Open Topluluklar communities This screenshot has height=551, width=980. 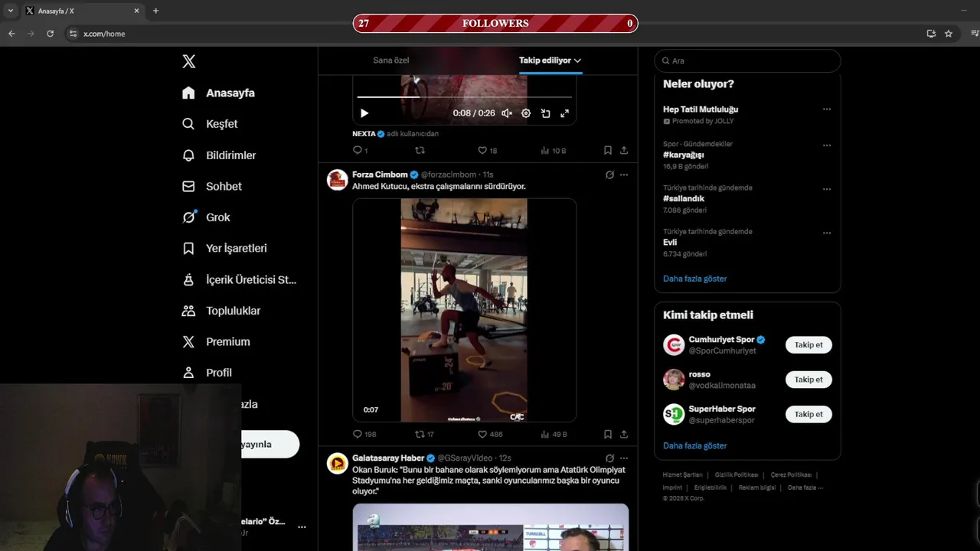tap(221, 311)
